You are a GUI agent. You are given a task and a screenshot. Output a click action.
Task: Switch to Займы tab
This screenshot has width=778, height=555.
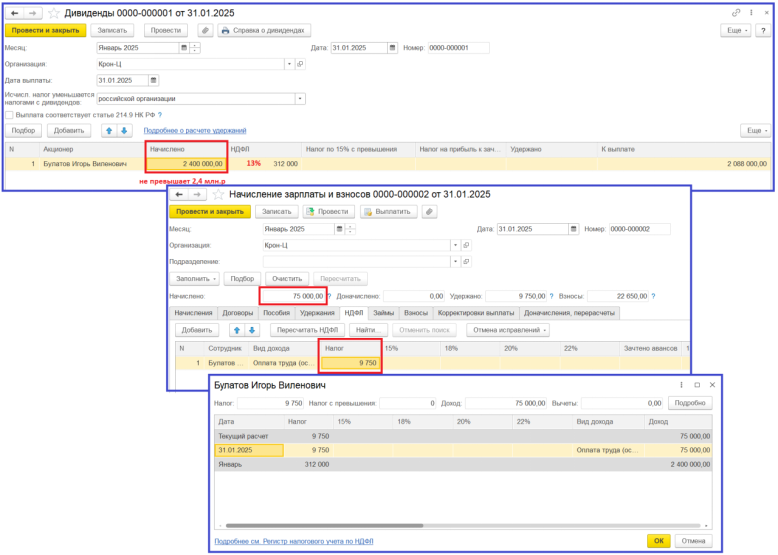point(384,313)
